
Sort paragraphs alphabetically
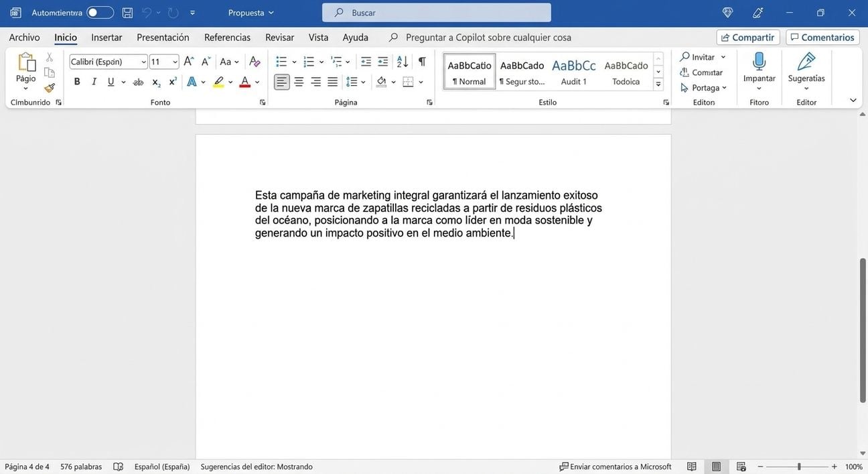coord(403,62)
